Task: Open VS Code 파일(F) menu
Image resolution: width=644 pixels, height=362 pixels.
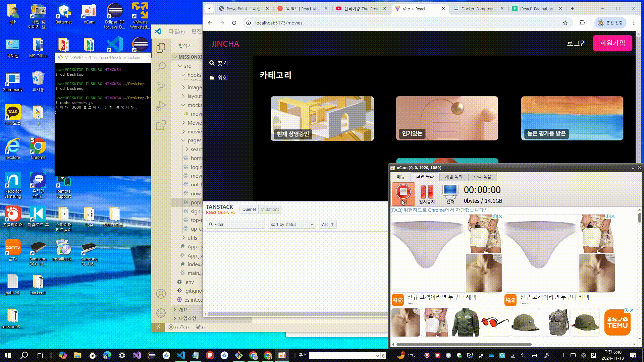Action: [x=176, y=32]
